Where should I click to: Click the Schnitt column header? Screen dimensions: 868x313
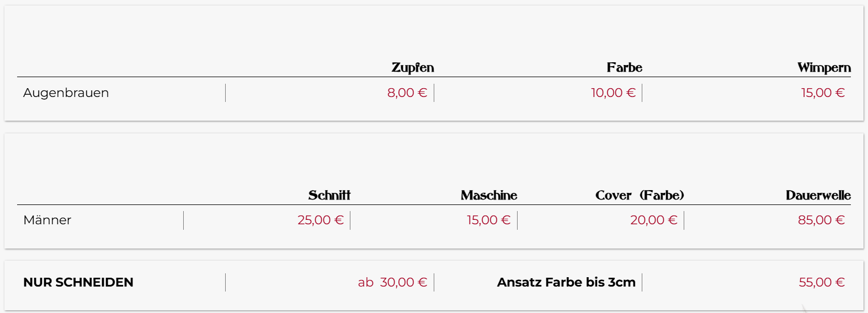(x=329, y=195)
